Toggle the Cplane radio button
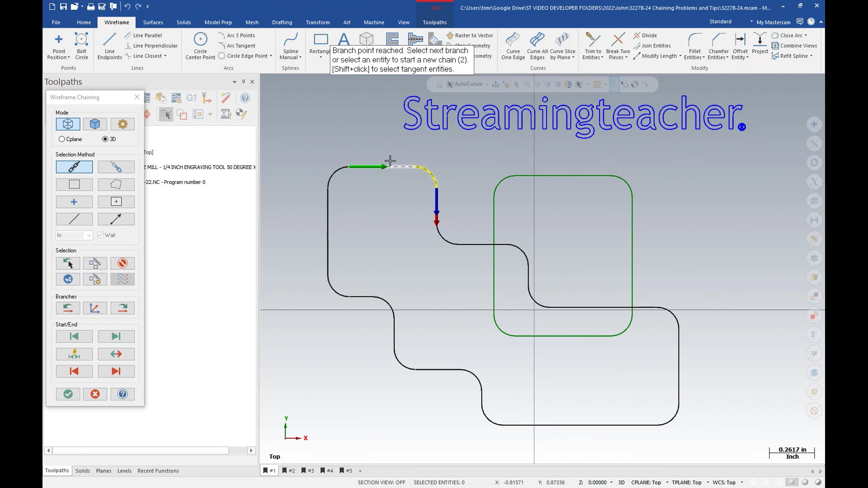 pos(61,139)
